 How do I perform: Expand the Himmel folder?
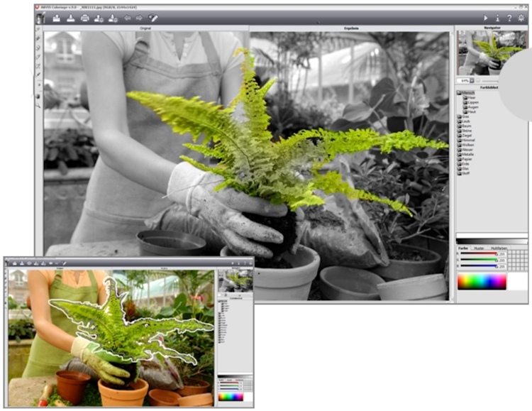point(459,140)
